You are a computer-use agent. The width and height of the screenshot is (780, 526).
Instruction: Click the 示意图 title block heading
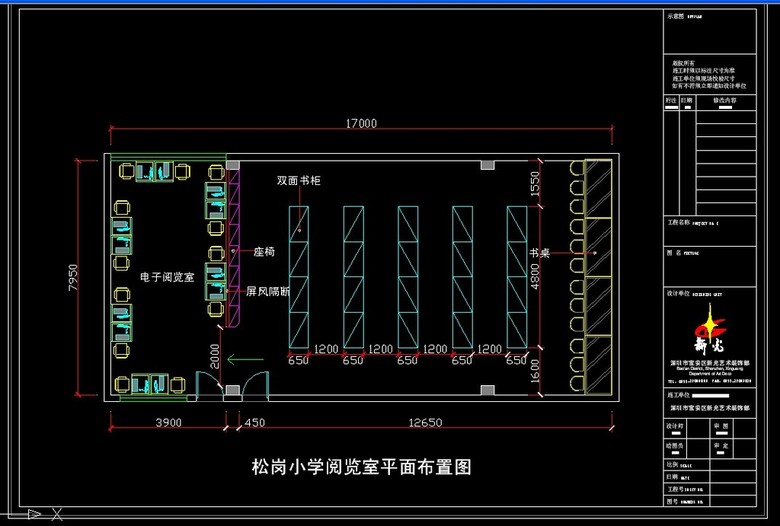pyautogui.click(x=676, y=16)
